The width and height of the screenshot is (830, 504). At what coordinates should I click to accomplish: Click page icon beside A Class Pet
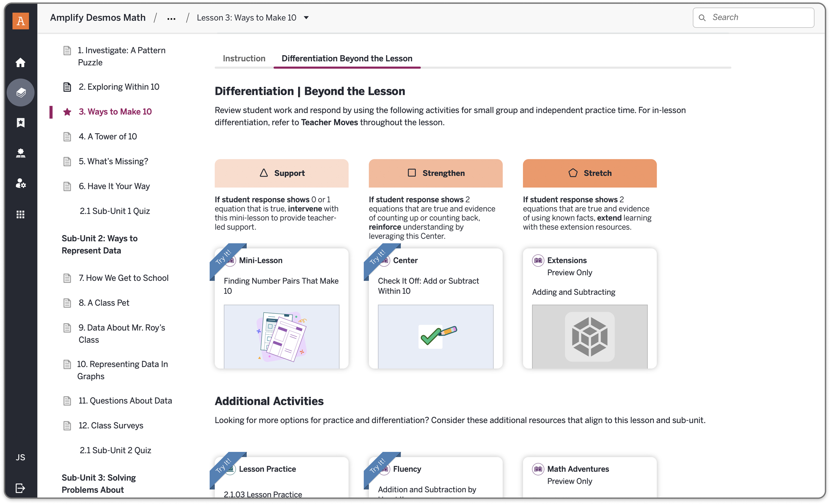pos(67,303)
